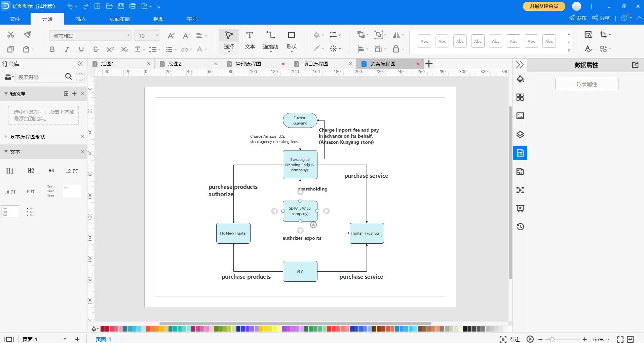The height and width of the screenshot is (343, 644).
Task: Expand the 基本流程图形状 library section
Action: (28, 137)
